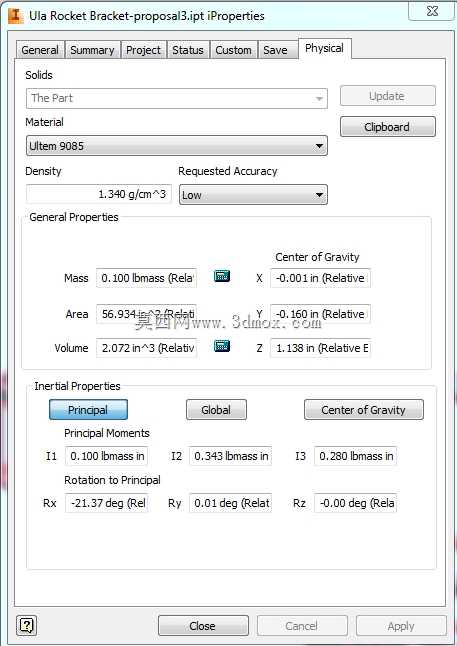
Task: Click the Ry field showing 0.01 deg
Action: 230,503
